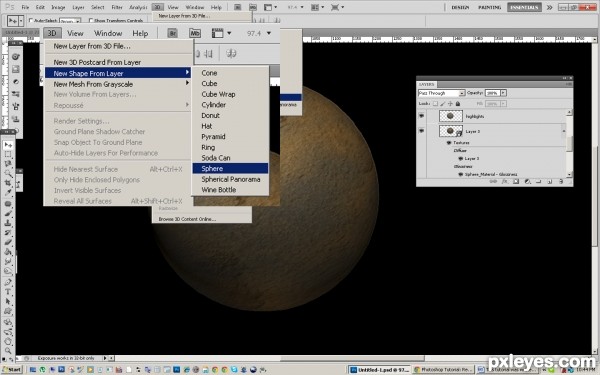Select the Rectangular Marquee tool
The height and width of the screenshot is (375, 600).
coord(8,155)
